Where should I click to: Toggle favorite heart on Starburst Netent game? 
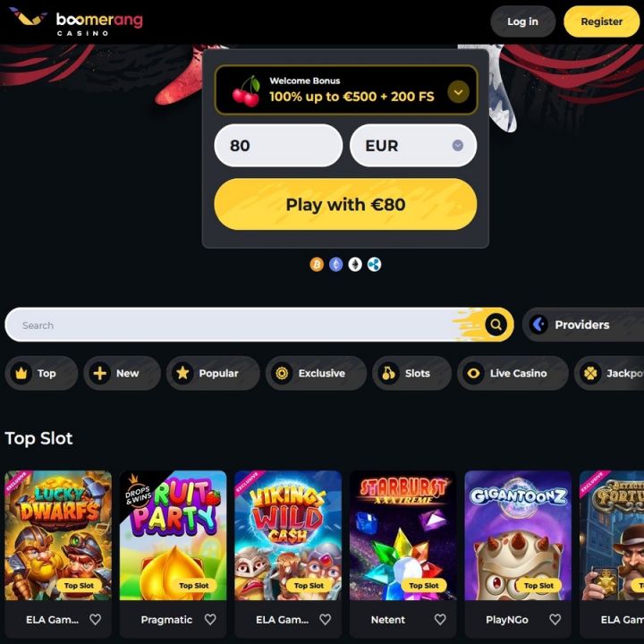(x=440, y=619)
